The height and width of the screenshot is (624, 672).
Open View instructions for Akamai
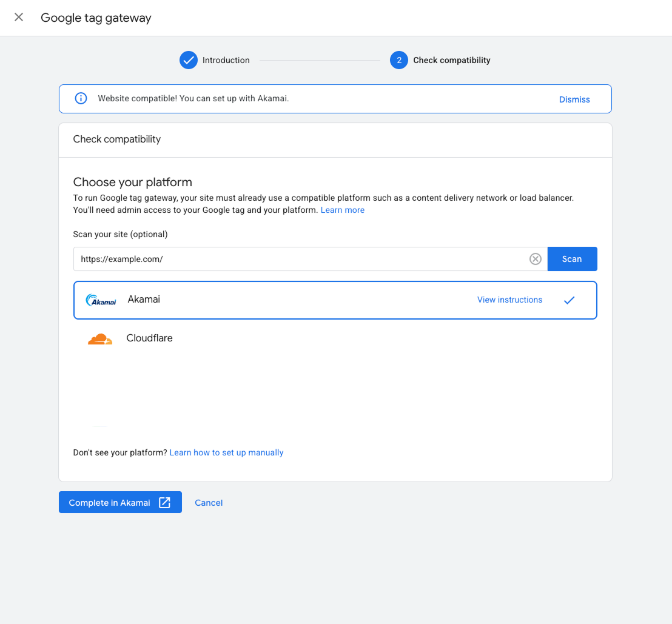click(x=509, y=300)
